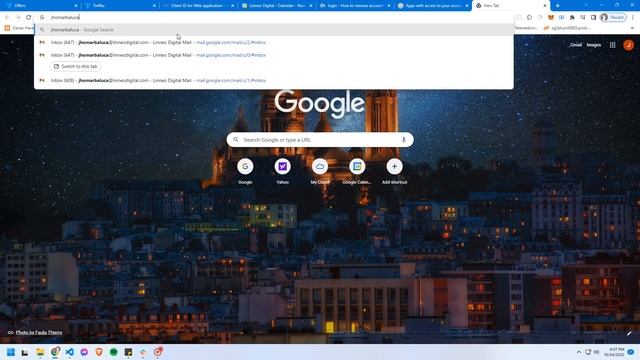The width and height of the screenshot is (640, 360).
Task: Switch to Client ID for Web application tab
Action: (x=198, y=6)
